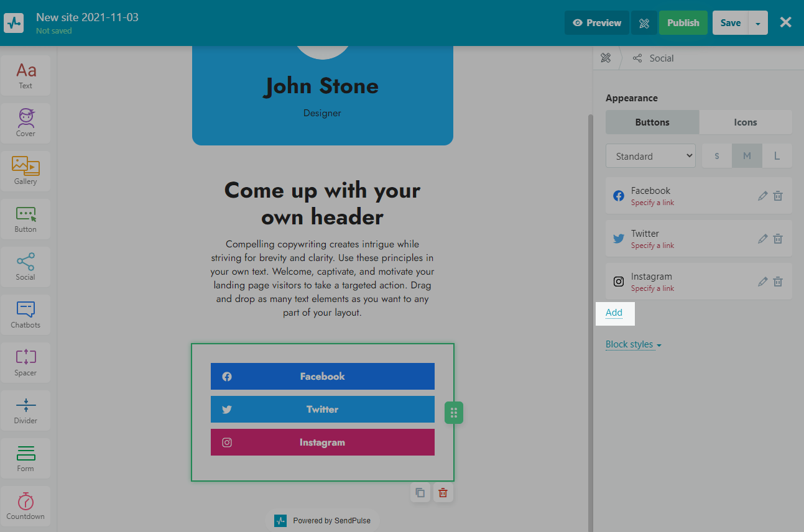Screen dimensions: 804x532
Task: Delete the Twitter link with trash icon
Action: tap(777, 239)
